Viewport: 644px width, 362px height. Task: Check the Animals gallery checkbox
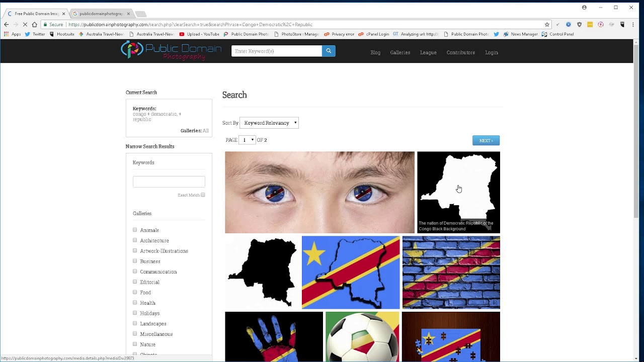(135, 230)
